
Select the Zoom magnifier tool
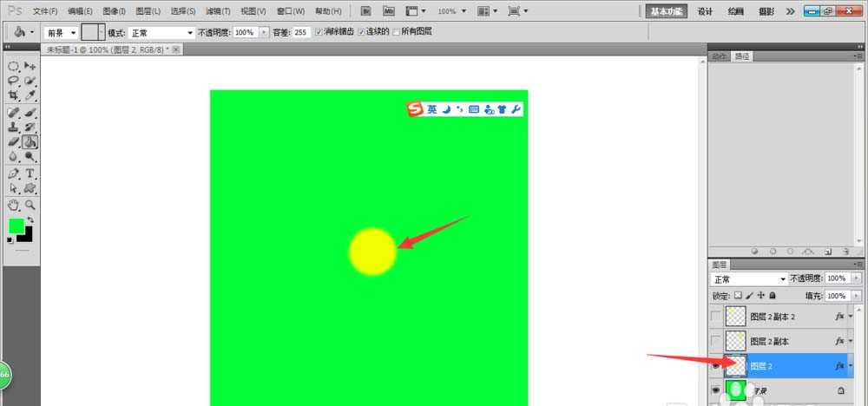click(x=30, y=205)
